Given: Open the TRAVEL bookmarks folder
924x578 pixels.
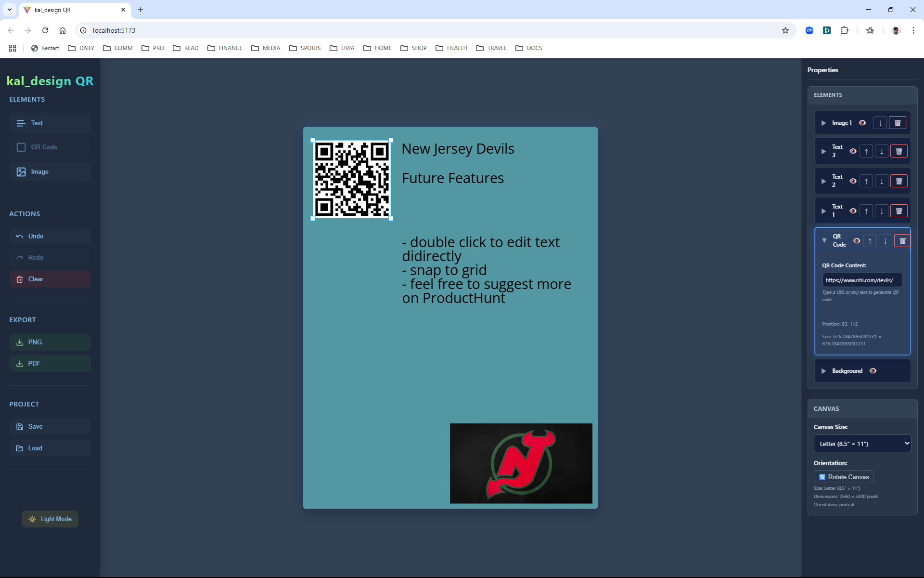Looking at the screenshot, I should 491,48.
